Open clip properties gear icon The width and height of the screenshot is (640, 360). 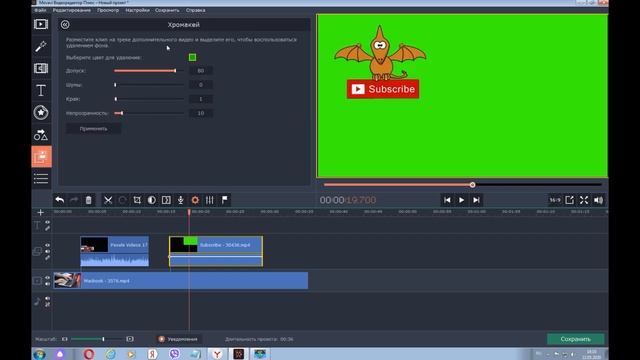[x=195, y=200]
